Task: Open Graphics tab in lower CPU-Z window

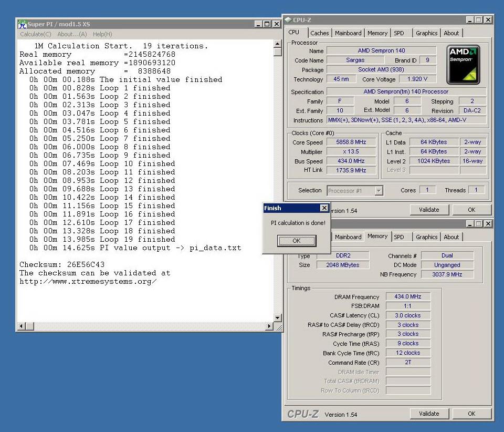Action: click(426, 237)
